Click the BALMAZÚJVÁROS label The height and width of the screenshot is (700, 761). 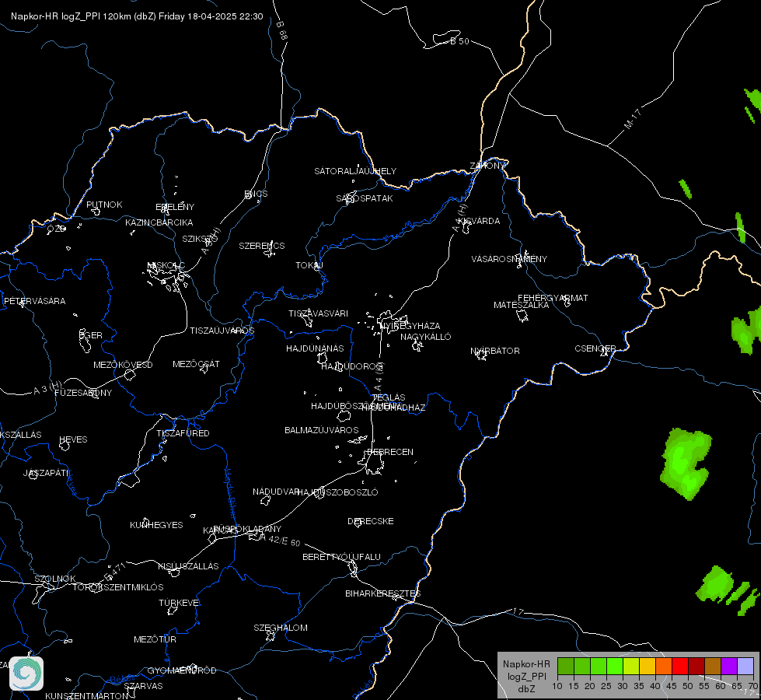(x=321, y=430)
